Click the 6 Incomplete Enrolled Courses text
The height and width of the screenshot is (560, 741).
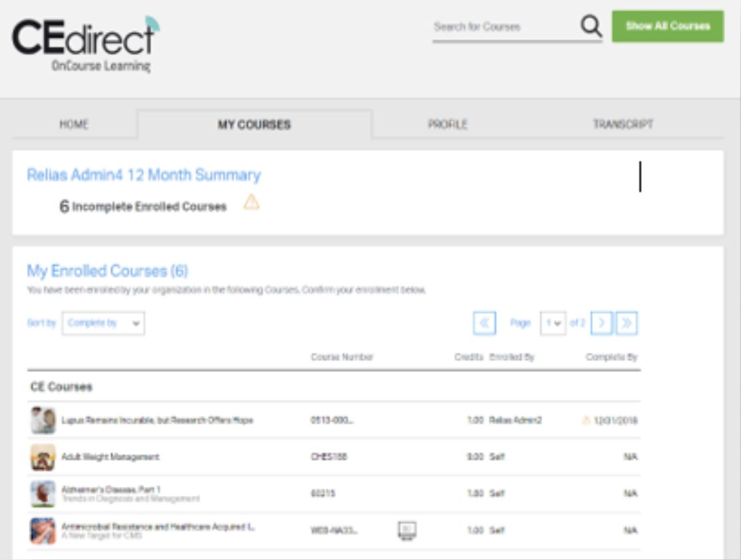pos(143,207)
